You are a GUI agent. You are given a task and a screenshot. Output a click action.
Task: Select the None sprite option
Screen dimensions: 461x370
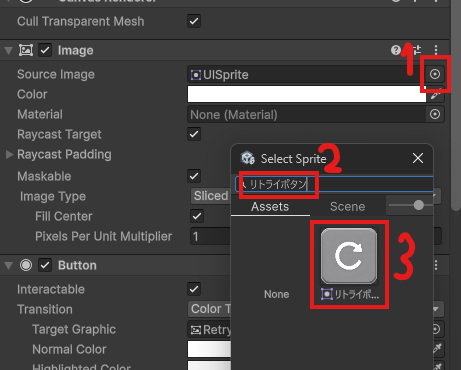click(x=276, y=294)
